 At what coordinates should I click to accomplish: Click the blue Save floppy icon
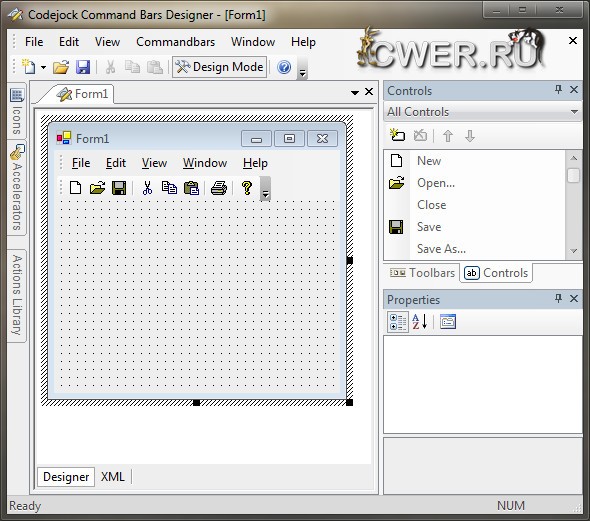(83, 67)
